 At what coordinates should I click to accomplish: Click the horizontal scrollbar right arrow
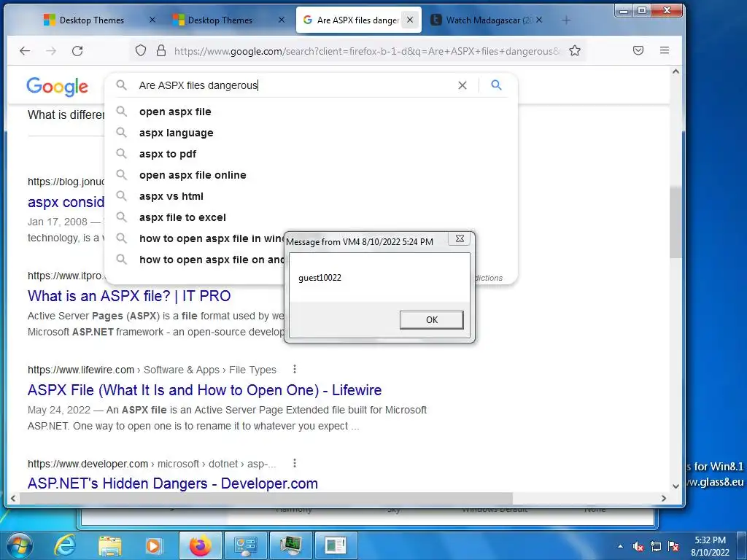[x=664, y=498]
